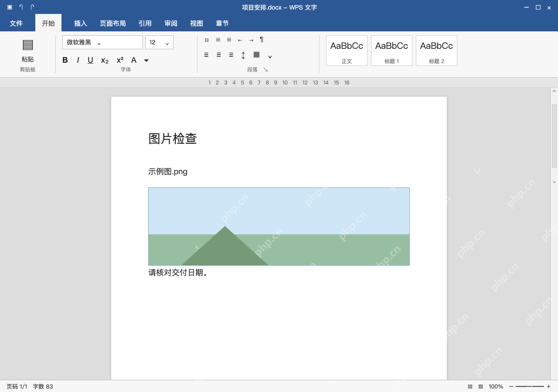This screenshot has width=558, height=392.
Task: Click the 100% zoom level
Action: pos(496,386)
